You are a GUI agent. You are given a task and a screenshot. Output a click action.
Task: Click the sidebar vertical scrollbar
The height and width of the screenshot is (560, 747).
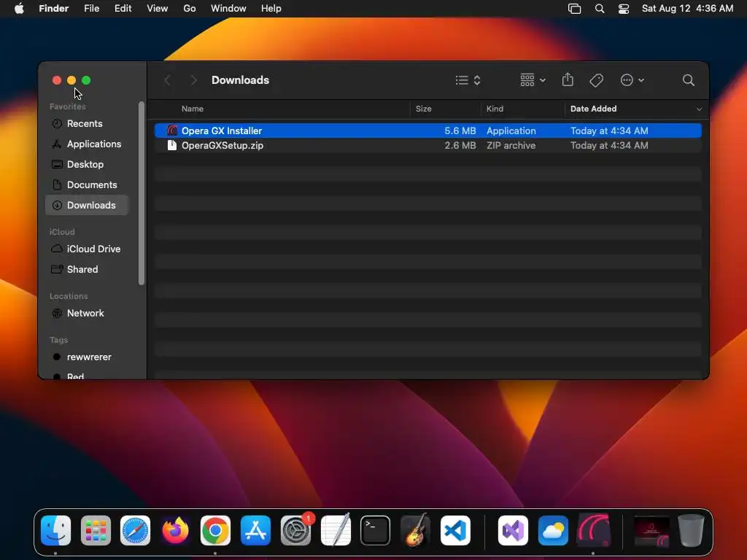141,192
